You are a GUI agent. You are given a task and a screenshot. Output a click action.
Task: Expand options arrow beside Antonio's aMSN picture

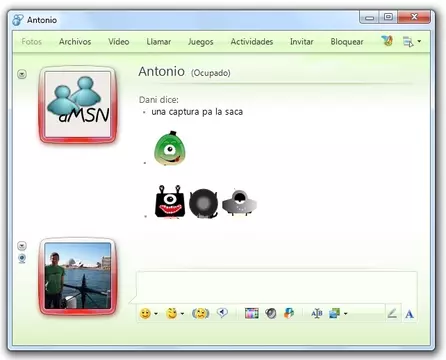tap(22, 74)
